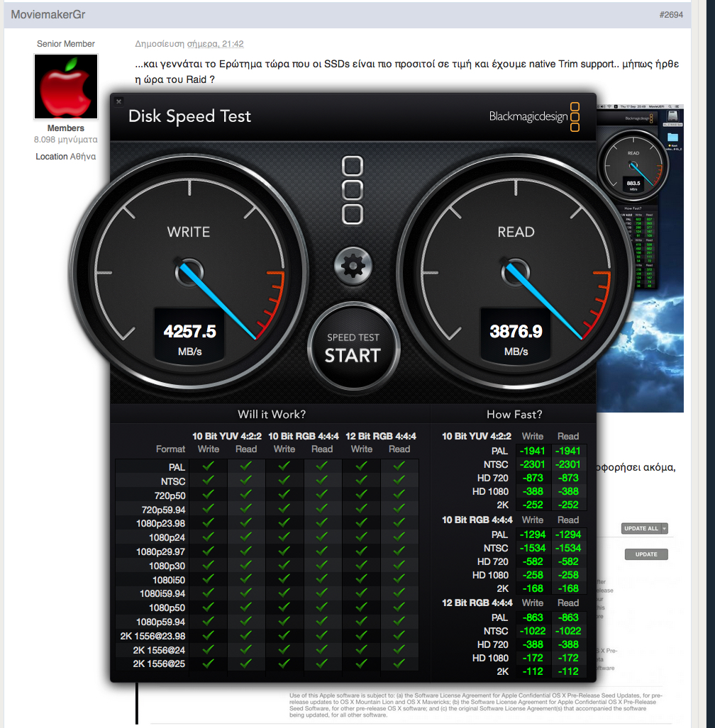Screen dimensions: 715x728
Task: Click the Speed Test START button
Action: pos(353,347)
